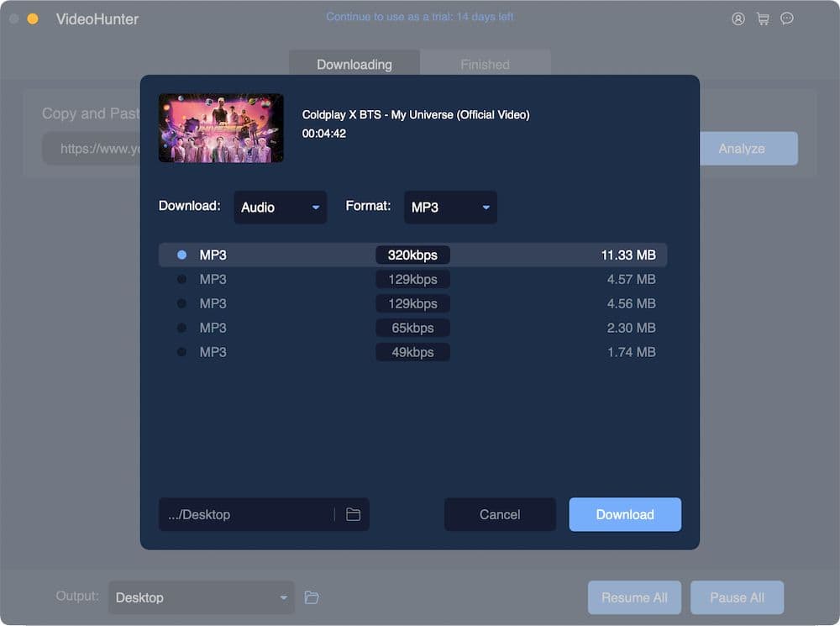Expand the Format MP3 dropdown
This screenshot has height=626, width=840.
pyautogui.click(x=450, y=207)
